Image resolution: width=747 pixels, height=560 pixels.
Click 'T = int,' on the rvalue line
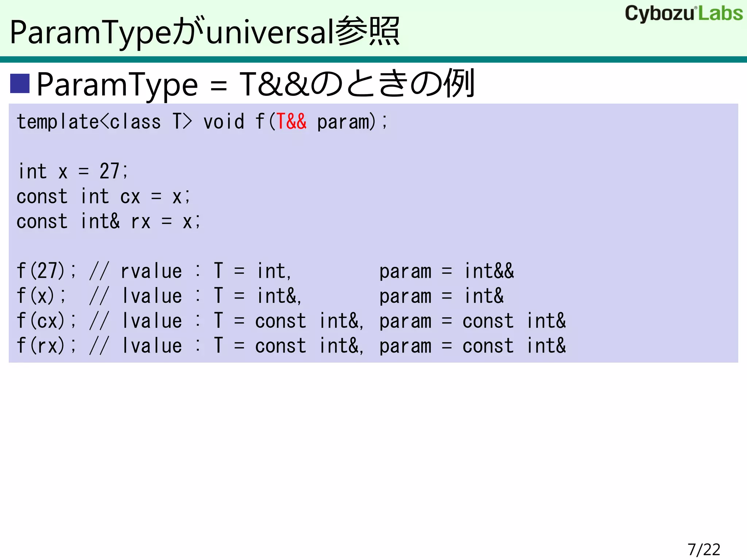[x=253, y=271]
